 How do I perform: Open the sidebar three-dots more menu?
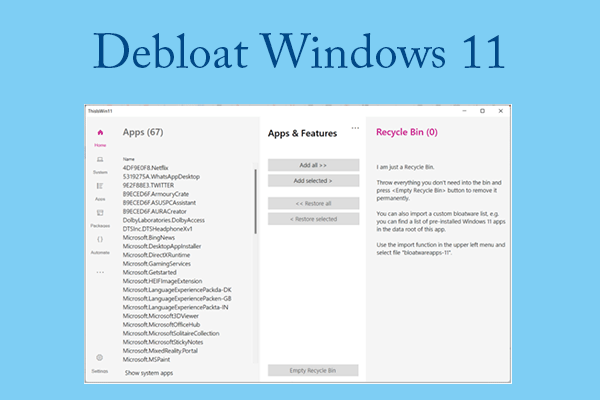(x=100, y=272)
